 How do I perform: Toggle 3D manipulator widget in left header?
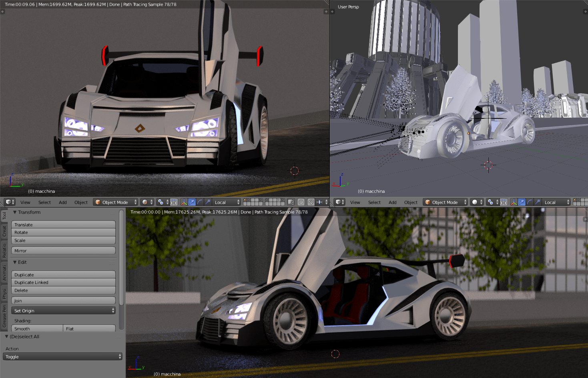(184, 202)
